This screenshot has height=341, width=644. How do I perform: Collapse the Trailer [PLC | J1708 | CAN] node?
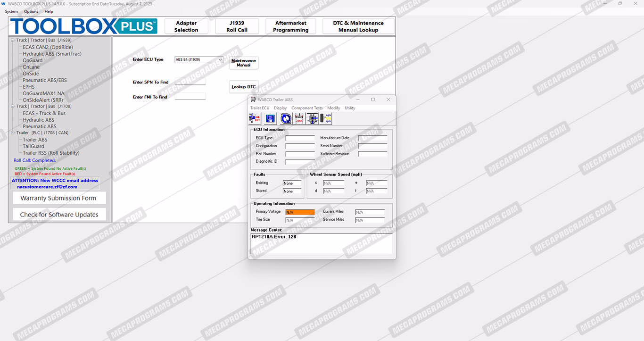point(13,133)
